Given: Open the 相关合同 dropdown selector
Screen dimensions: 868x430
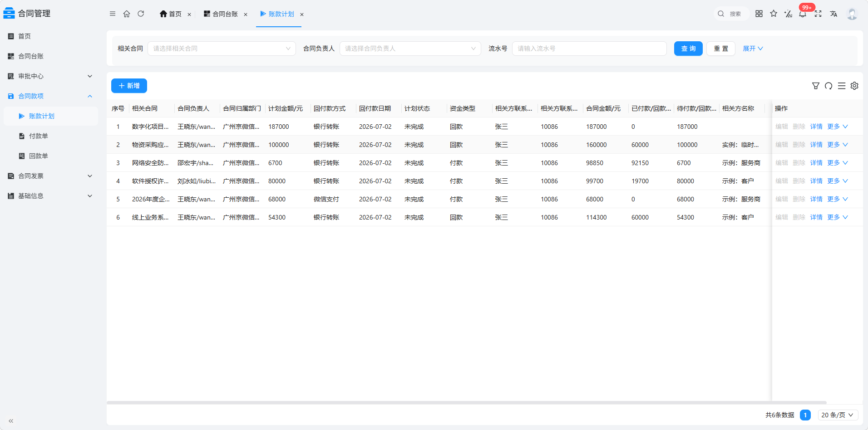Looking at the screenshot, I should 222,49.
